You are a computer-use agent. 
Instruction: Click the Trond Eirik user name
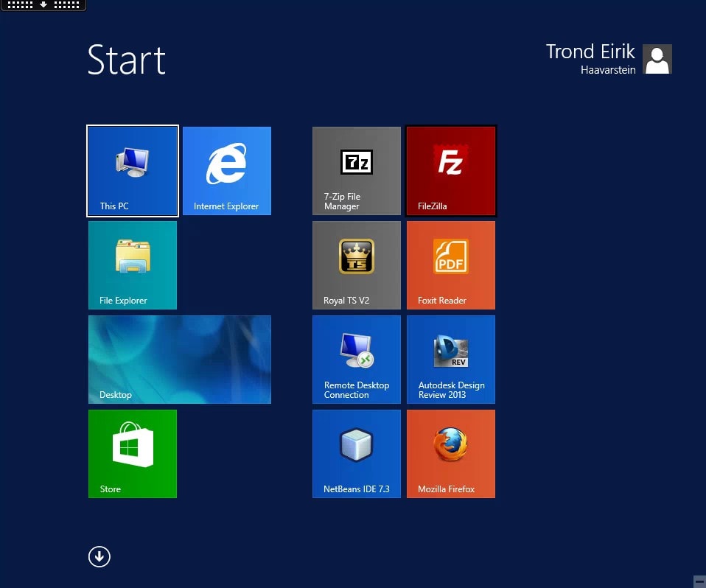(590, 52)
